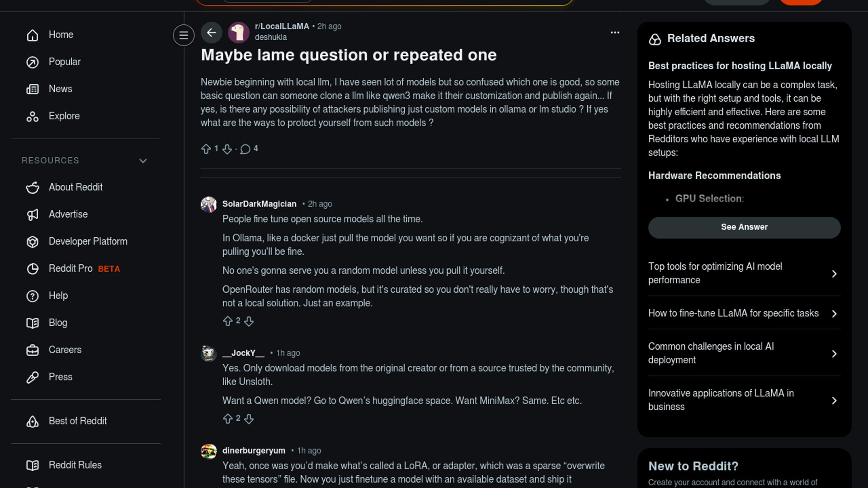
Task: Upvote the main post
Action: pyautogui.click(x=206, y=149)
